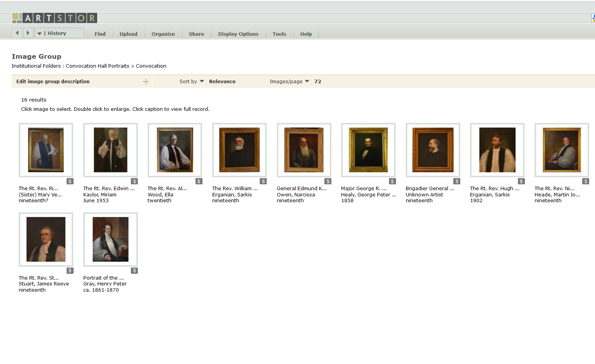This screenshot has height=364, width=595.
Task: Click date text June 1953
Action: click(96, 200)
